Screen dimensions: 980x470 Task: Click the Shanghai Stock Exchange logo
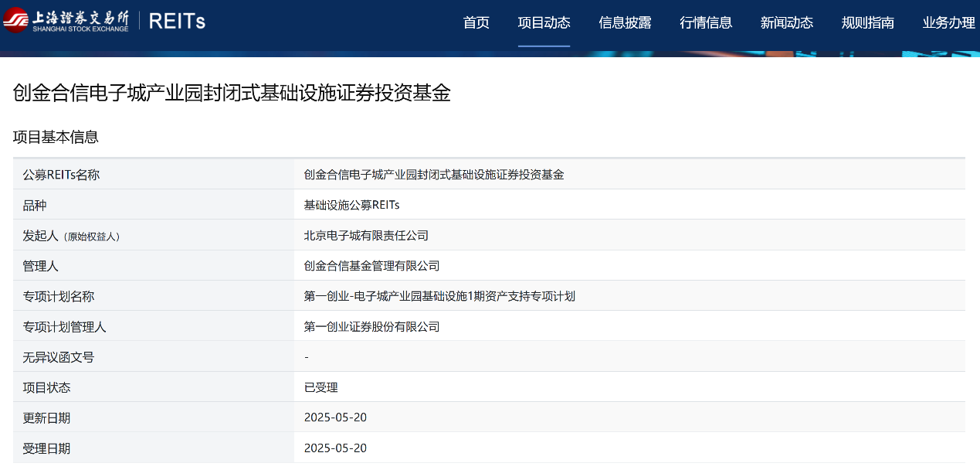66,22
